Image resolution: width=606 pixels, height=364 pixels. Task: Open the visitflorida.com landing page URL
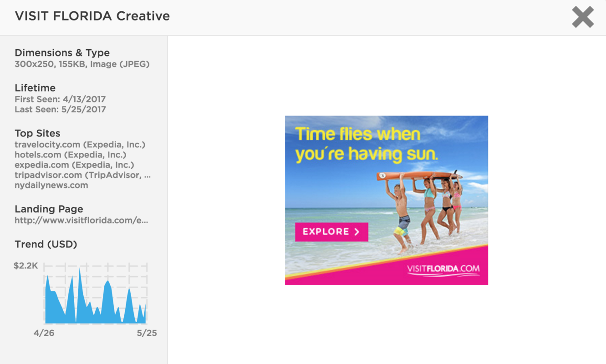click(81, 221)
